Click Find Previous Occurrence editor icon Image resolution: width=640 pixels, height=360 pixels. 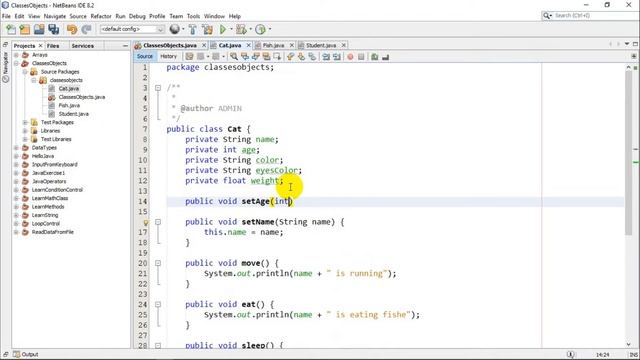[x=244, y=57]
